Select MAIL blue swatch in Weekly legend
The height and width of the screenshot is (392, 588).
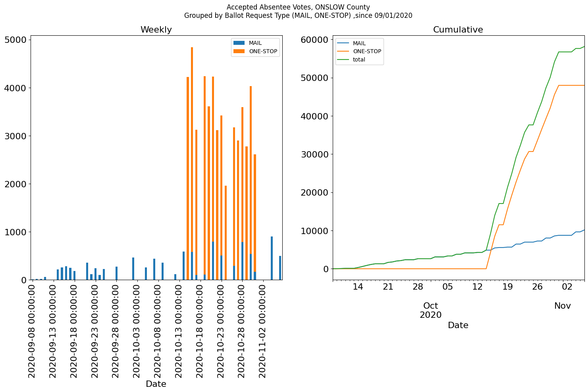tap(239, 43)
